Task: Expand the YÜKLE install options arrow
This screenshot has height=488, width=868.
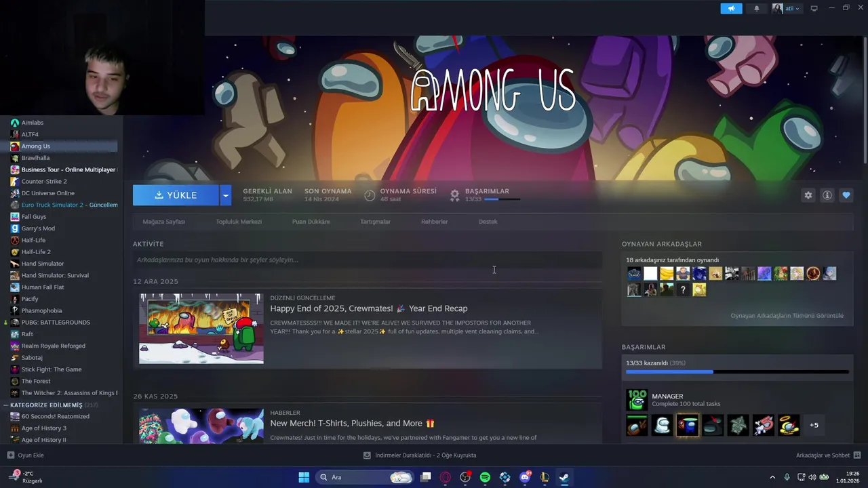Action: coord(226,195)
